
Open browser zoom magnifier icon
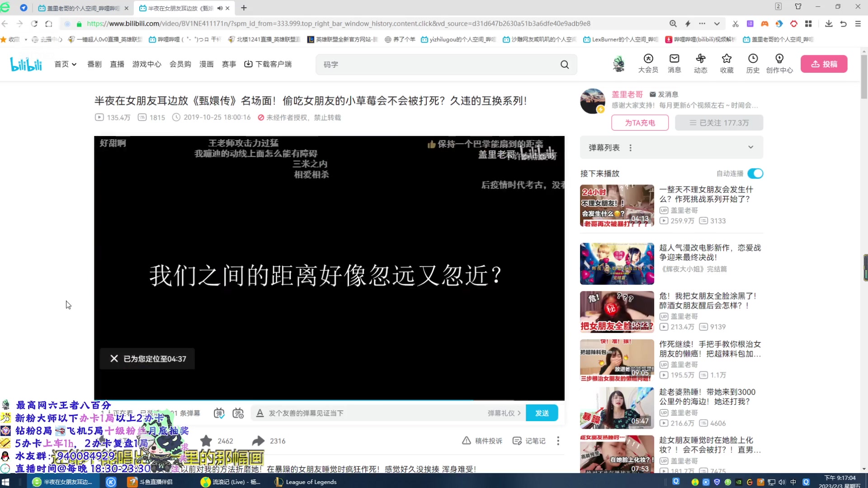[673, 23]
